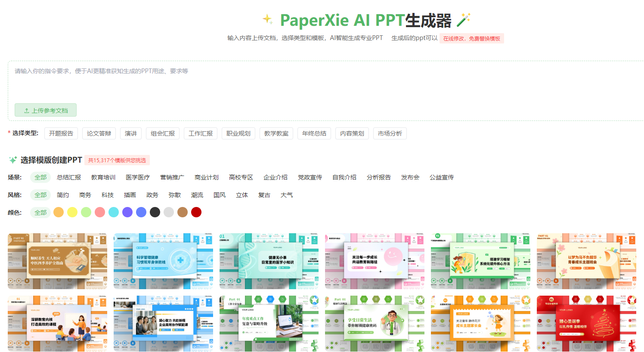
Task: Choose the 演讲 type option
Action: (131, 133)
